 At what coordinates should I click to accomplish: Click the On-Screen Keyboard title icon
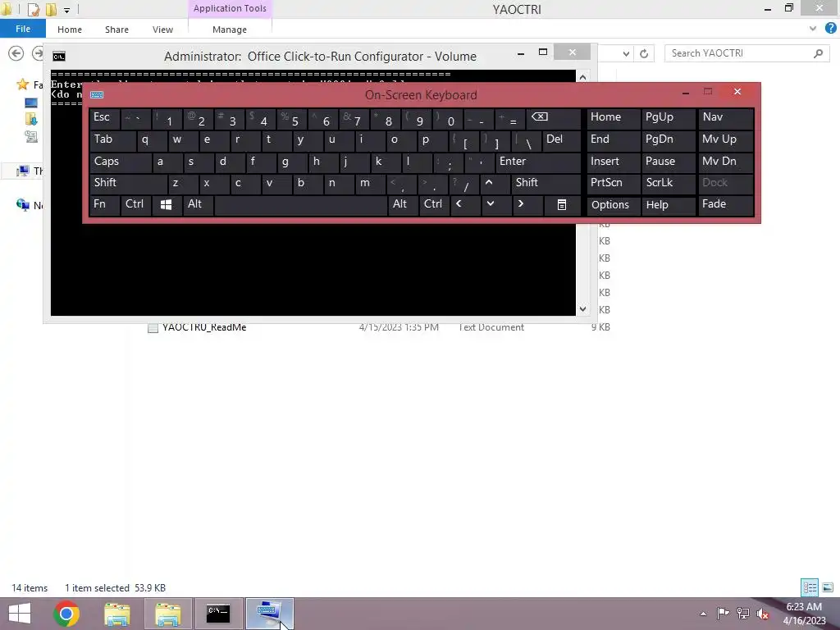point(97,95)
